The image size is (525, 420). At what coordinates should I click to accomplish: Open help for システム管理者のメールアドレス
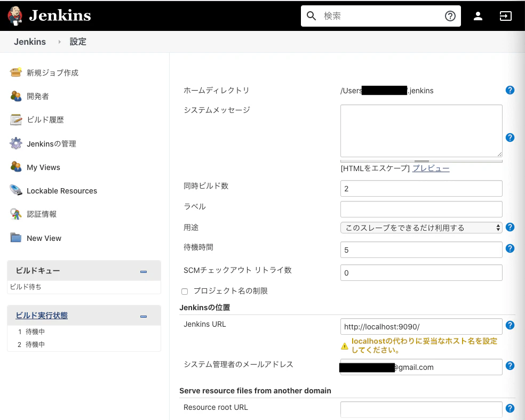[510, 366]
